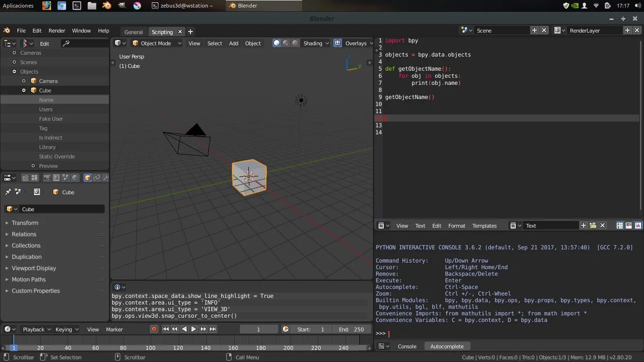
Task: Toggle preview range clock button
Action: [285, 329]
